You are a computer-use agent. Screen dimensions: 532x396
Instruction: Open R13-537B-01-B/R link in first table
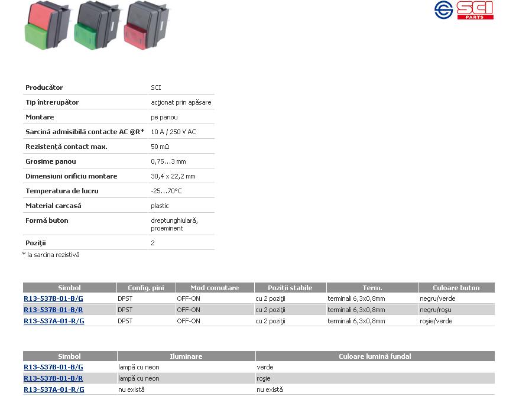(x=53, y=310)
